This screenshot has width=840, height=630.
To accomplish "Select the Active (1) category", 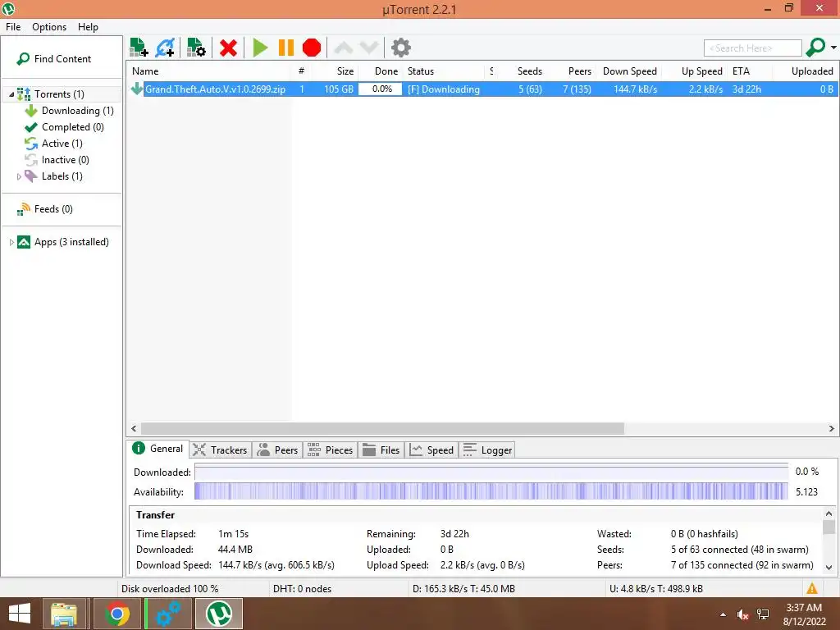I will 62,144.
